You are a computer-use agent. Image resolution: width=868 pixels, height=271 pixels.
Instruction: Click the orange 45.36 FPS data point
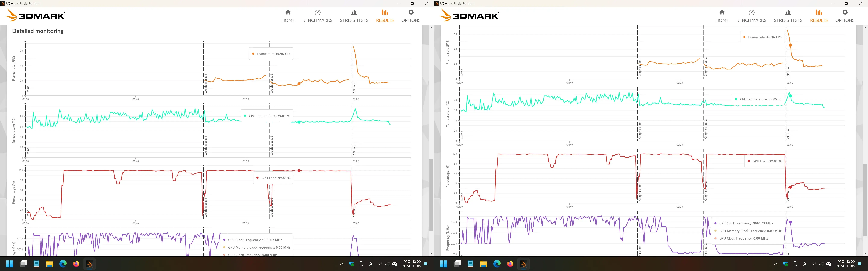pos(791,45)
